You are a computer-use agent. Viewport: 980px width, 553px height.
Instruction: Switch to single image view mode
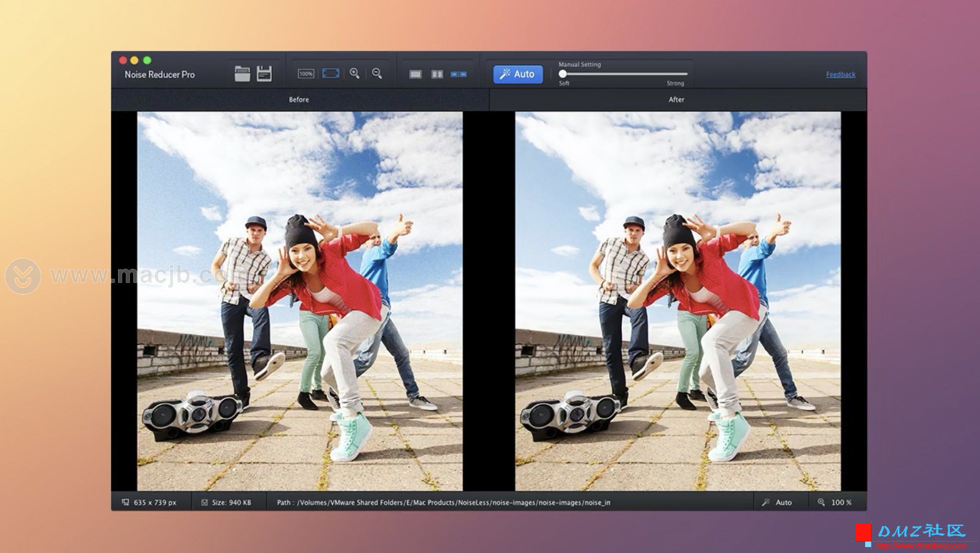coord(415,74)
